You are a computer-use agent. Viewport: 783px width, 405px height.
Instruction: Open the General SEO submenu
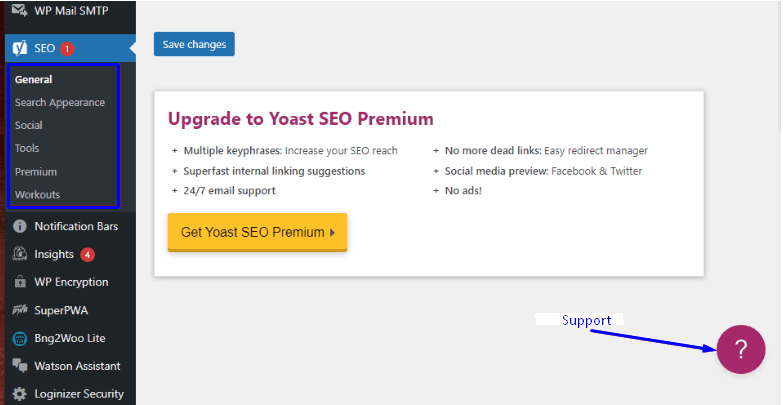tap(33, 79)
